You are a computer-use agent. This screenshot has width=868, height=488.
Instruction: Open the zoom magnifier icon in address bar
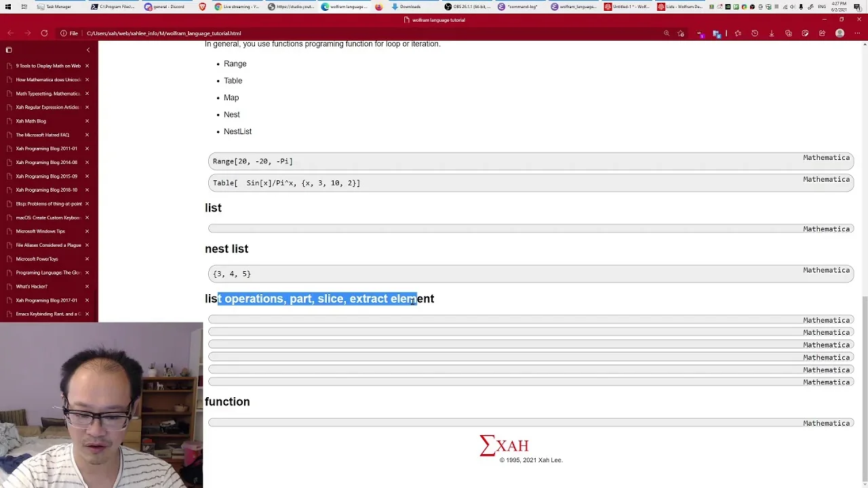(667, 33)
